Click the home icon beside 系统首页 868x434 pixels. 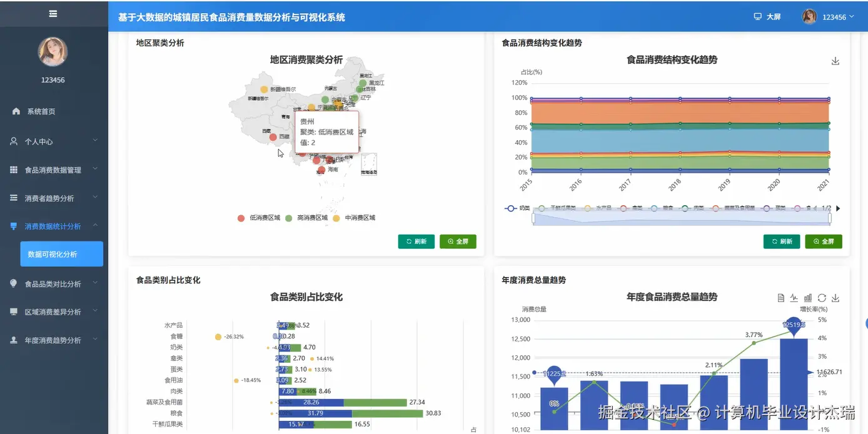[x=16, y=111]
